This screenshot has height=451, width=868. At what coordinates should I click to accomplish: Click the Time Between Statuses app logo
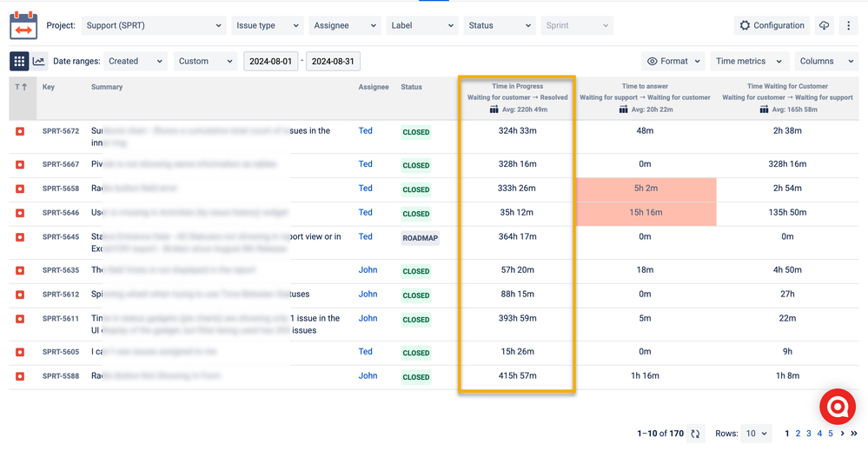point(23,25)
